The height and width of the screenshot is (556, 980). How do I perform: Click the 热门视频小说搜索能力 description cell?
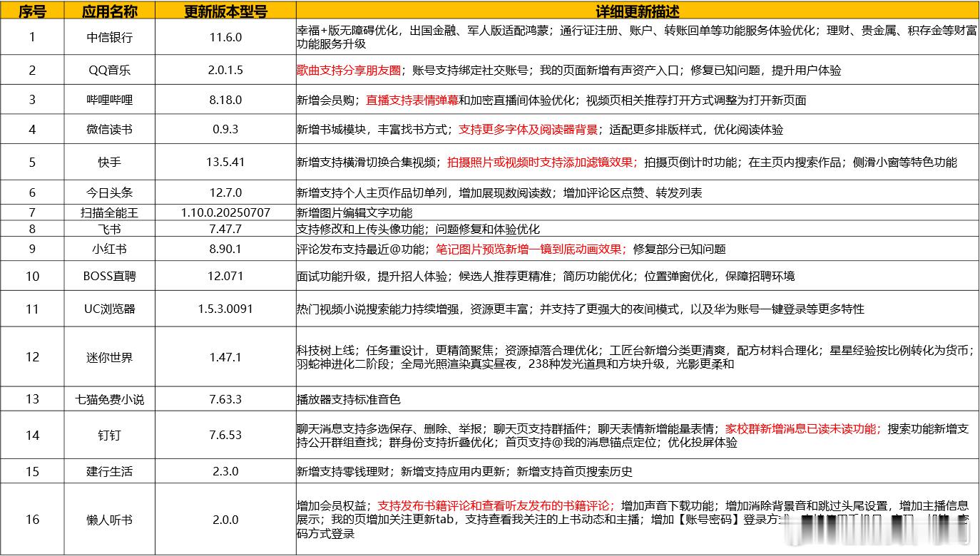[x=637, y=309]
